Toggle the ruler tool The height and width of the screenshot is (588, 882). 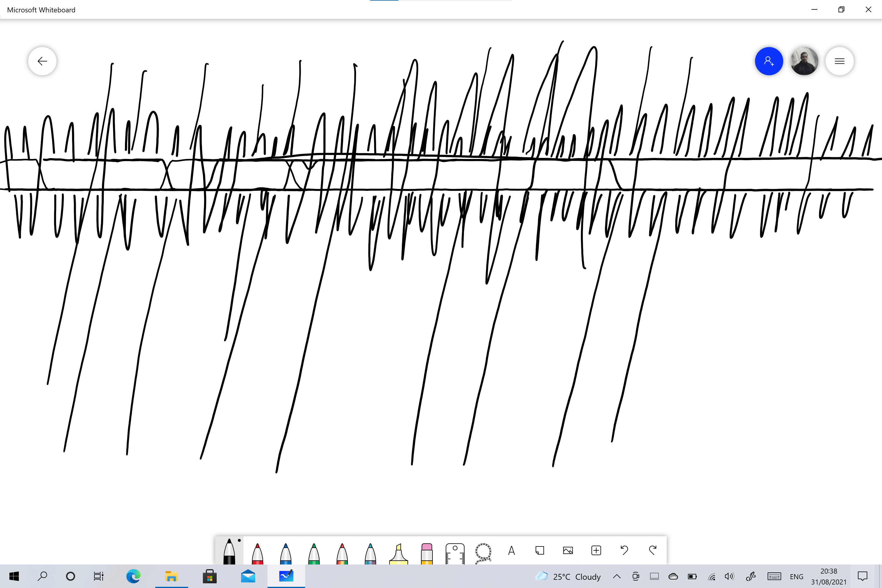(x=455, y=553)
